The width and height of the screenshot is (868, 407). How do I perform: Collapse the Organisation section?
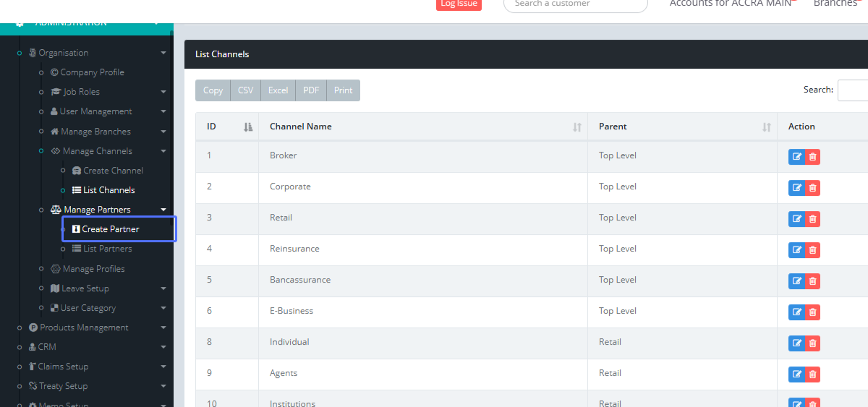(63, 53)
